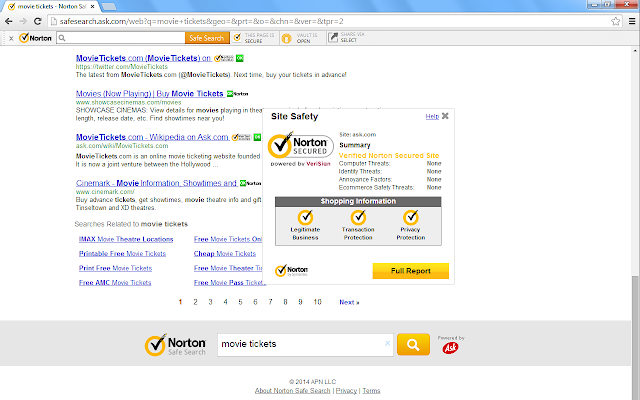Close the Norton toolbar with the X
This screenshot has height=400, width=640.
[11, 38]
